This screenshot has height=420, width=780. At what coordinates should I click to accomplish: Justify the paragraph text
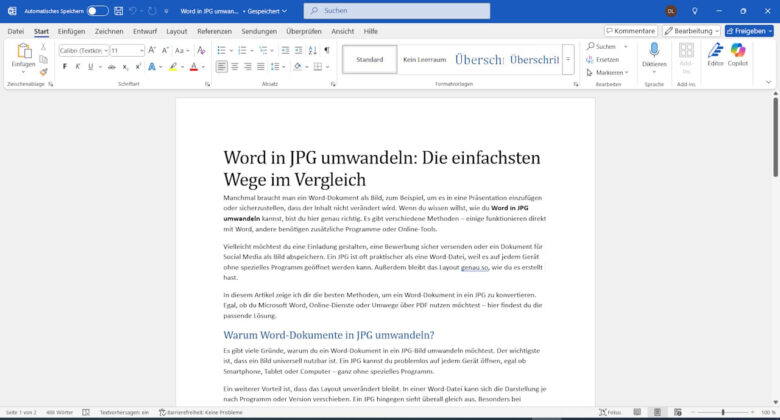pyautogui.click(x=261, y=67)
